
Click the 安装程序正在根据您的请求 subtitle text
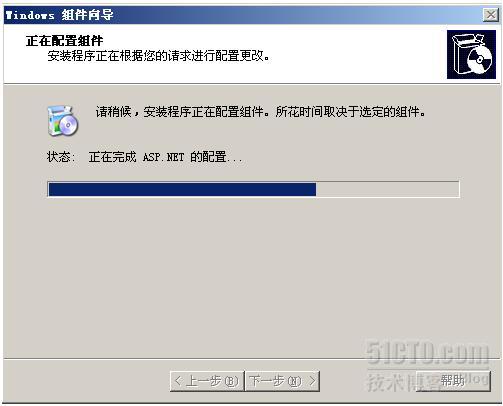tap(159, 56)
